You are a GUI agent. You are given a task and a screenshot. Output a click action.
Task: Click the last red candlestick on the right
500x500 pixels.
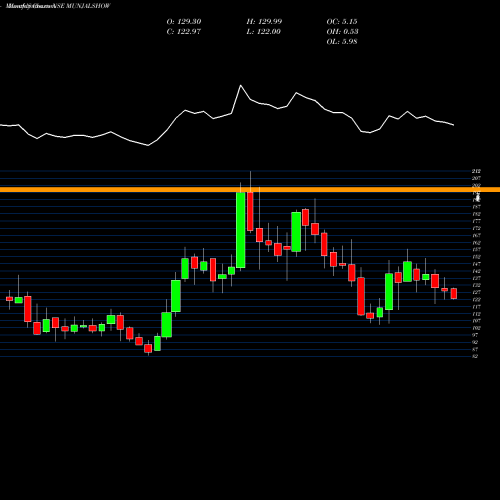454,294
